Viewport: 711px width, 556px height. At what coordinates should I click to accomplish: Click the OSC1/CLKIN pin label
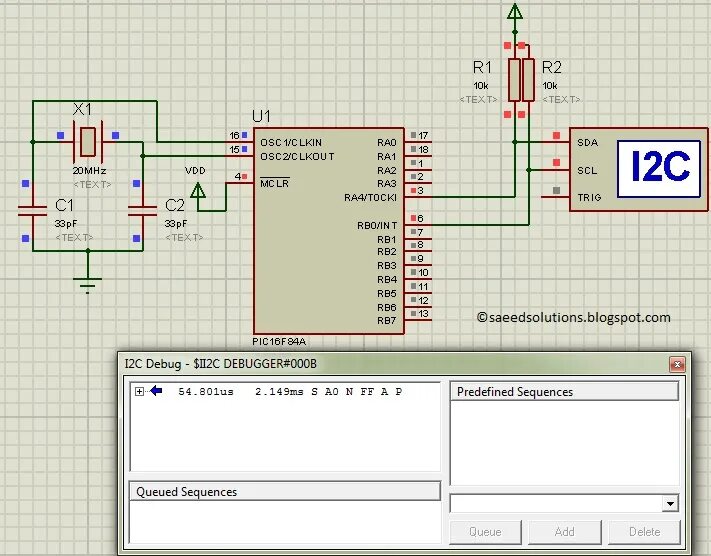click(291, 142)
